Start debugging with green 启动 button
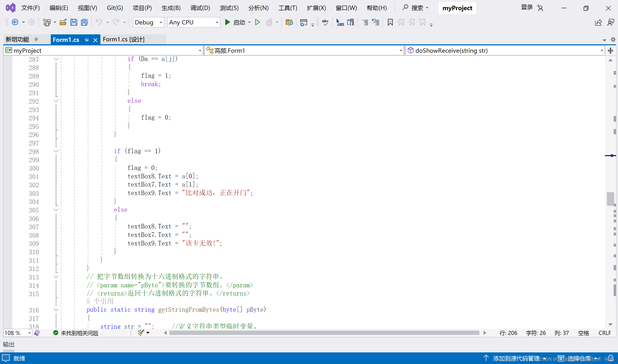 click(235, 22)
